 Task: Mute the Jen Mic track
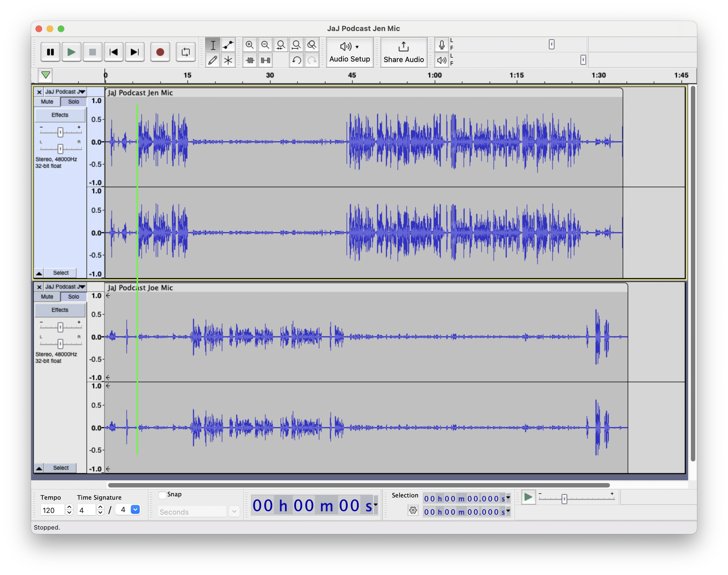(x=47, y=102)
